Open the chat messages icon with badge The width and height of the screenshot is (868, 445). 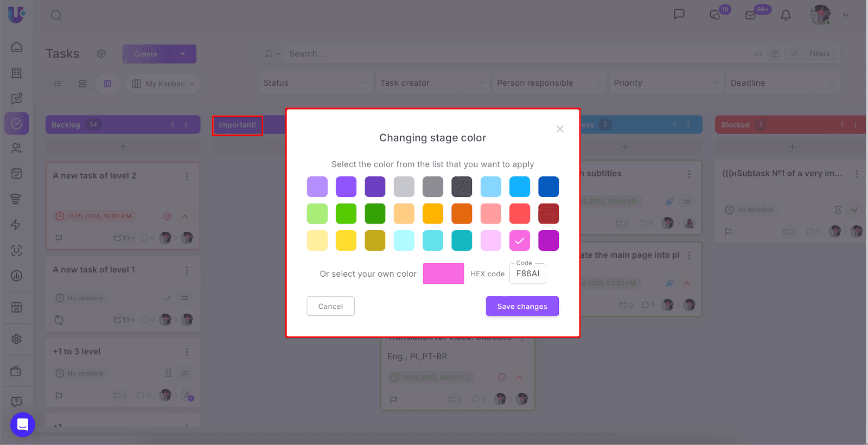coord(715,15)
